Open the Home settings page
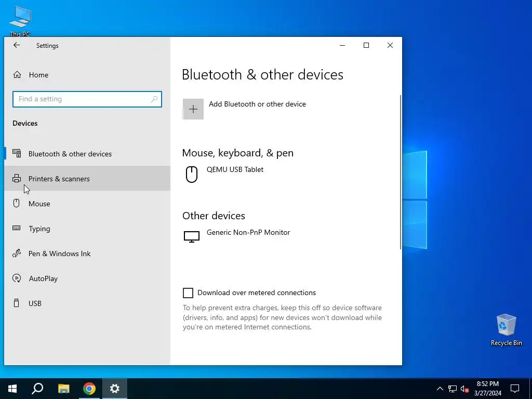 [87, 75]
